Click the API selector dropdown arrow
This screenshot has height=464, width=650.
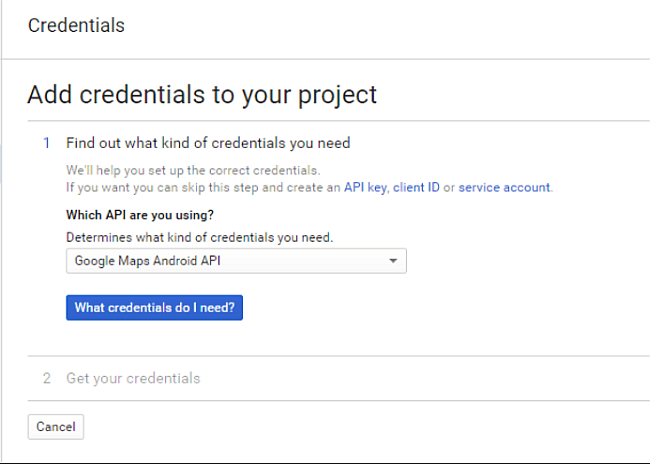(393, 261)
